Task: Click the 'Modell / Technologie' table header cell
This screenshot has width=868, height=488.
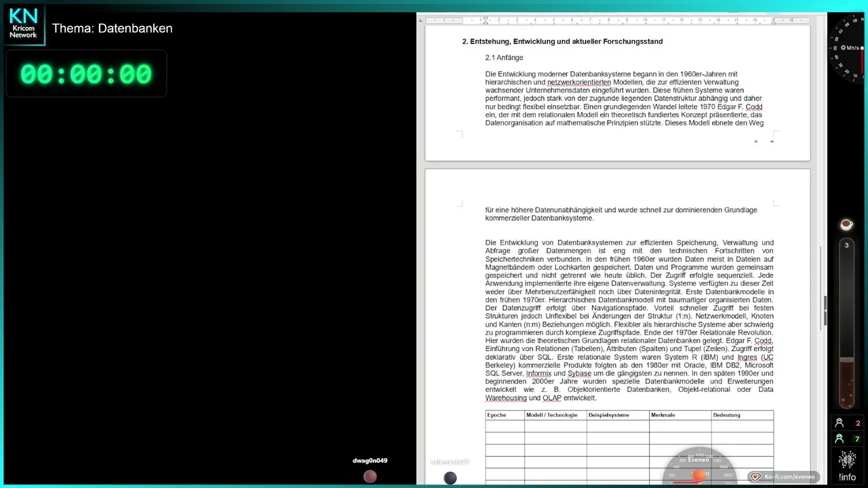Action: pyautogui.click(x=555, y=415)
